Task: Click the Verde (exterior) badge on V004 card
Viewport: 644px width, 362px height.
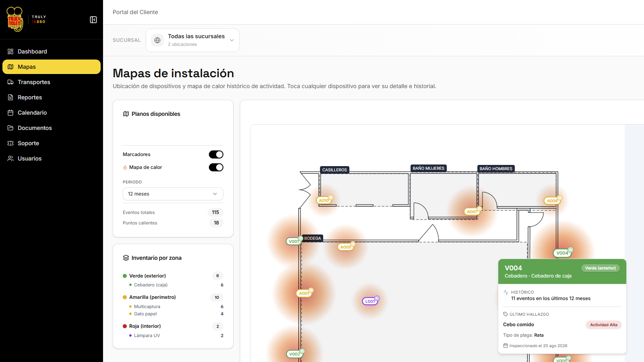Action: tap(601, 268)
